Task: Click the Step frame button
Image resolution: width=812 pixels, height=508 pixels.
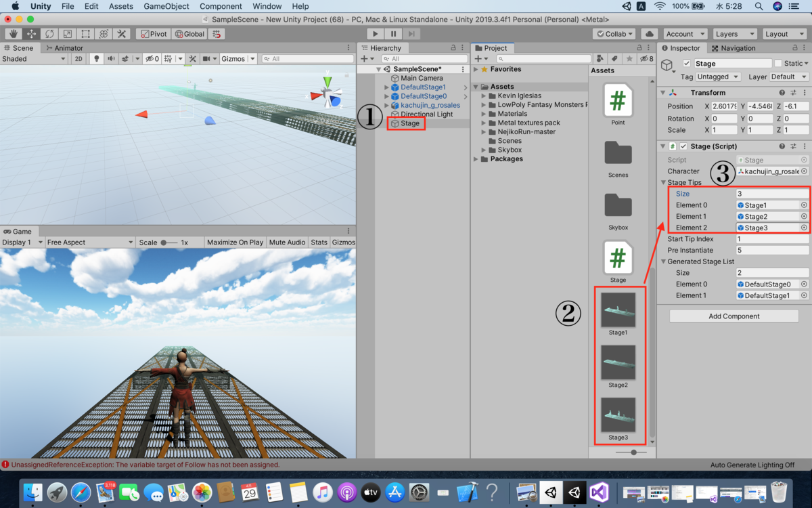Action: tap(411, 34)
